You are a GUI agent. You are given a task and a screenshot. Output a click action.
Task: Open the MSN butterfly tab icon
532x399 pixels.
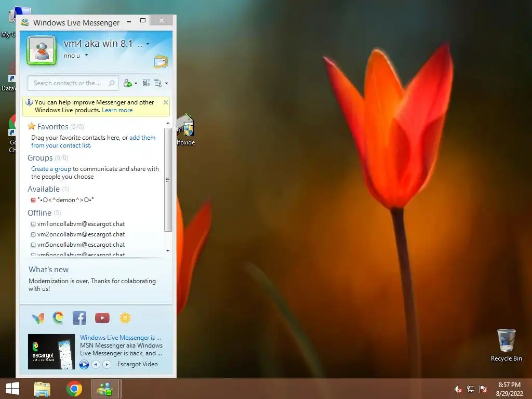38,318
